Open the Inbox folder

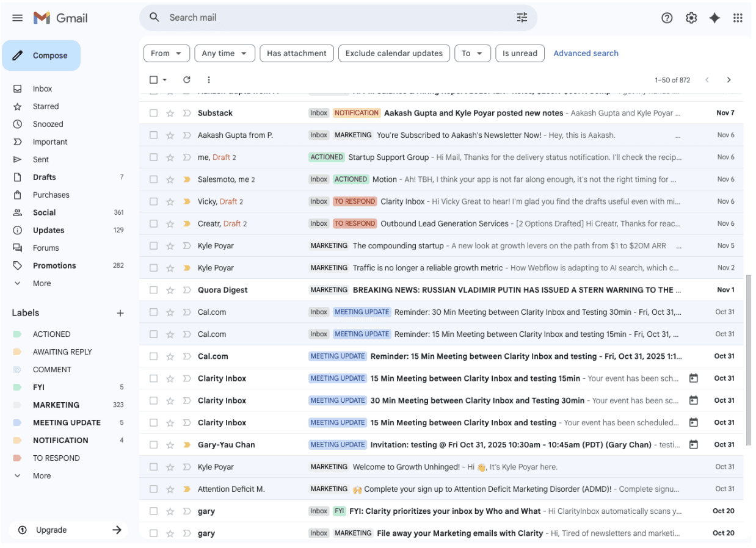coord(42,88)
